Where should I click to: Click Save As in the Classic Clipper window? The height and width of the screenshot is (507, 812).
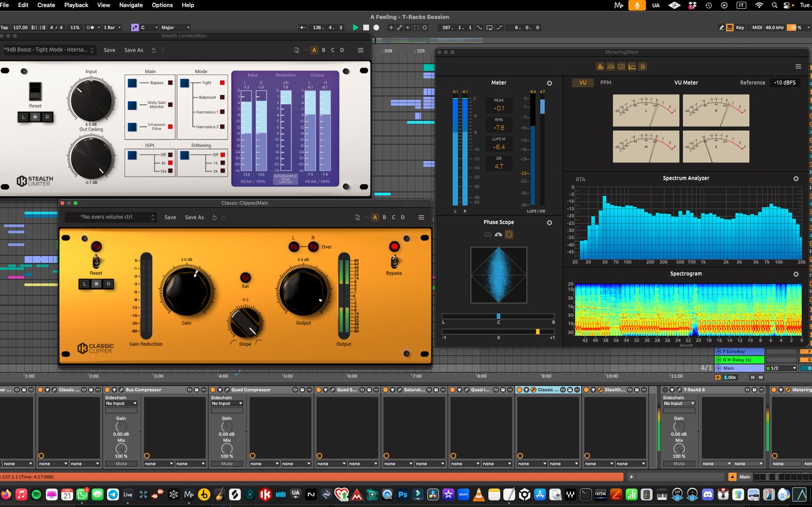[x=194, y=217]
